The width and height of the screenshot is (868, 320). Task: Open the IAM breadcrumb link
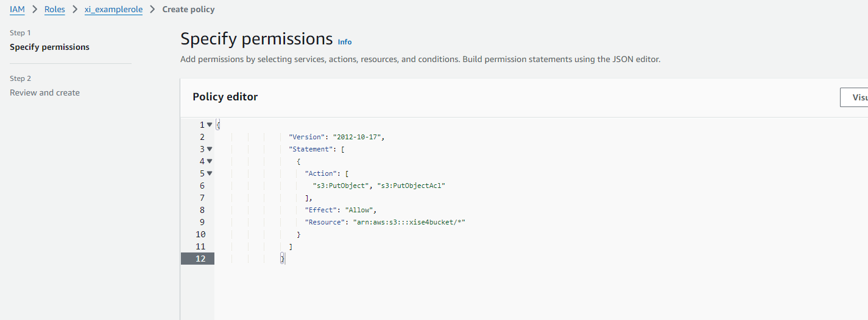click(x=17, y=10)
